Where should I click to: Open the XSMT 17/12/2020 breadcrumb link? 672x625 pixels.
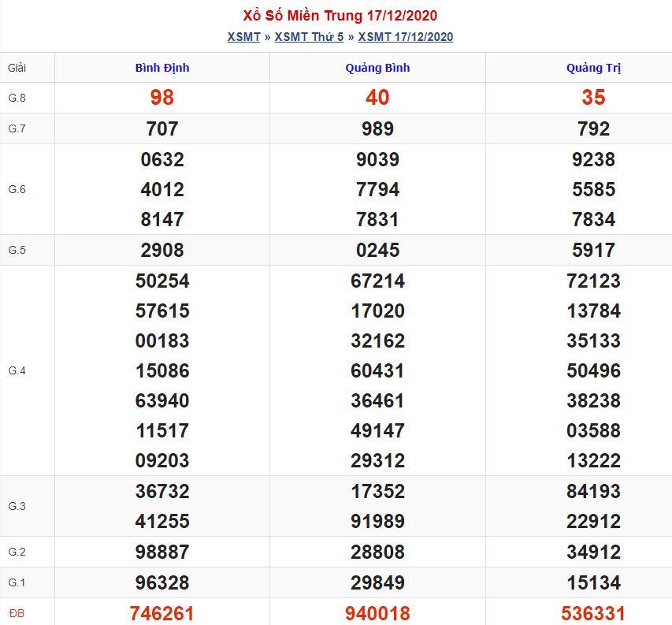(406, 37)
